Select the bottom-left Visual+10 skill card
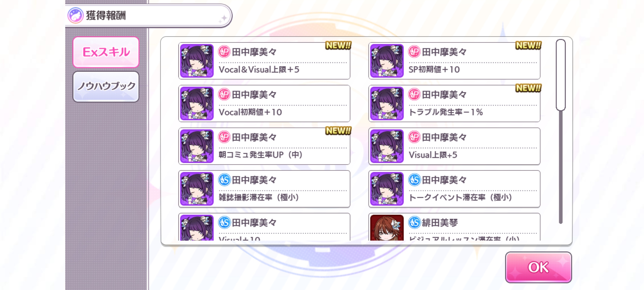 (x=264, y=227)
